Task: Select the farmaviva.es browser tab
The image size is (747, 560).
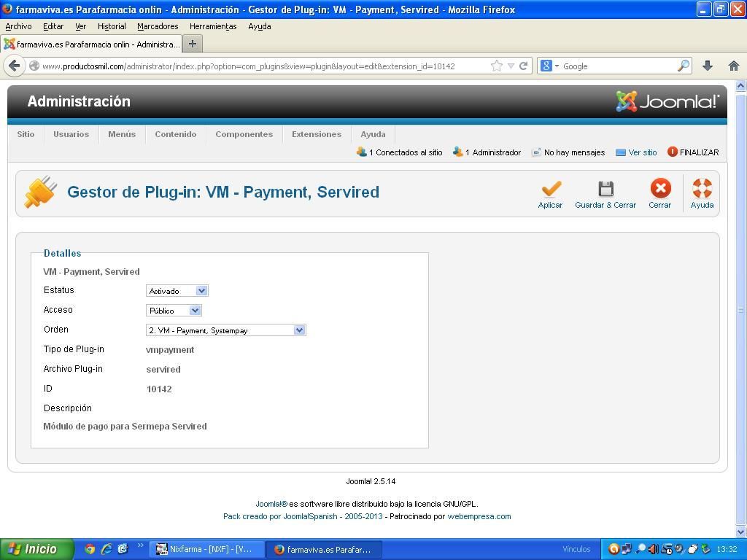Action: (x=91, y=44)
